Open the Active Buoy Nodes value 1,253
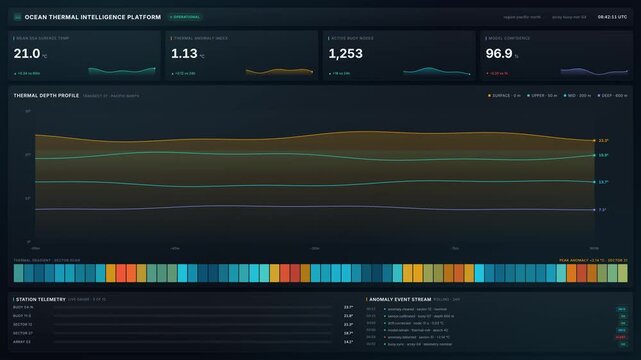Screen dimensions: 641x360 (345, 54)
